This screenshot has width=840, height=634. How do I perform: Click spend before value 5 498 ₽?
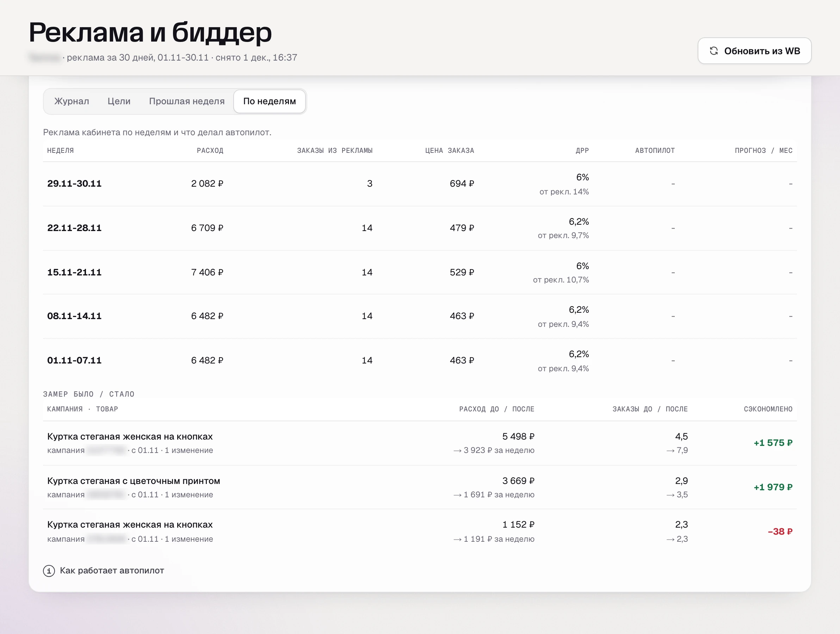pyautogui.click(x=518, y=437)
